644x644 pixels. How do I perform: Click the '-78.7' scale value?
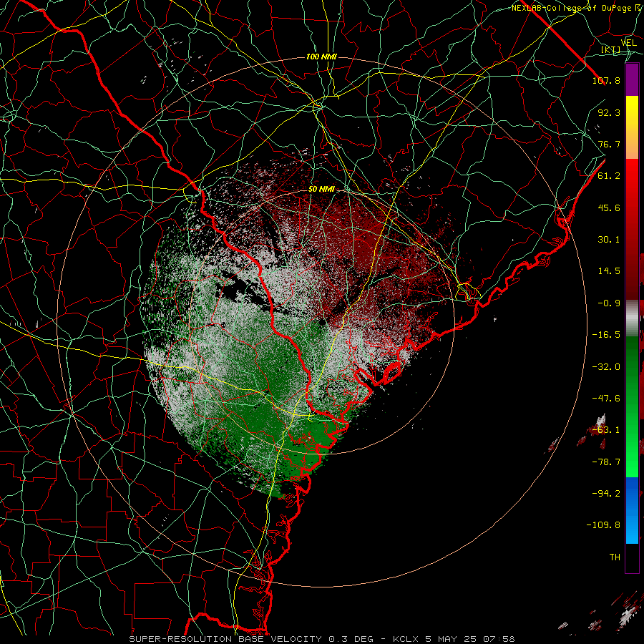pyautogui.click(x=606, y=462)
